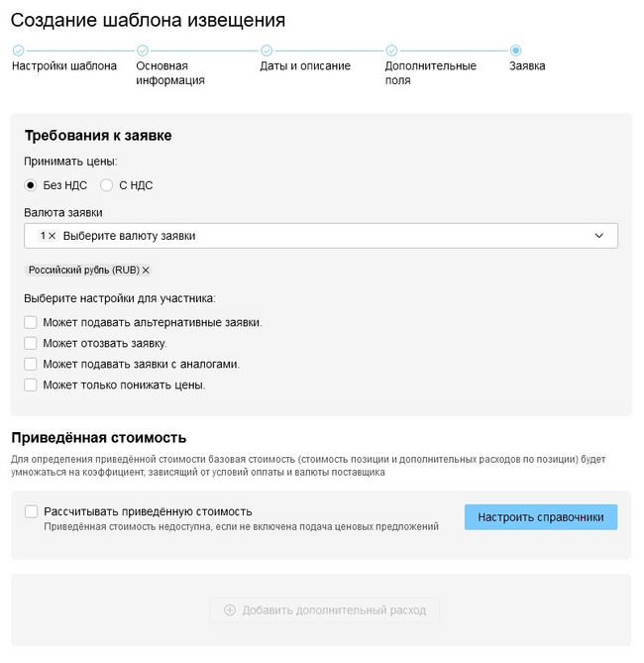Expand the Валюта заявки dropdown chevron

click(599, 236)
